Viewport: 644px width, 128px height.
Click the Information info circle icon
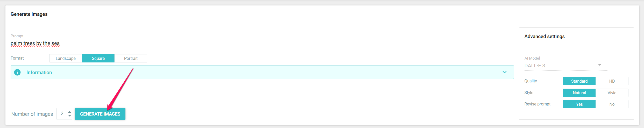click(x=17, y=72)
